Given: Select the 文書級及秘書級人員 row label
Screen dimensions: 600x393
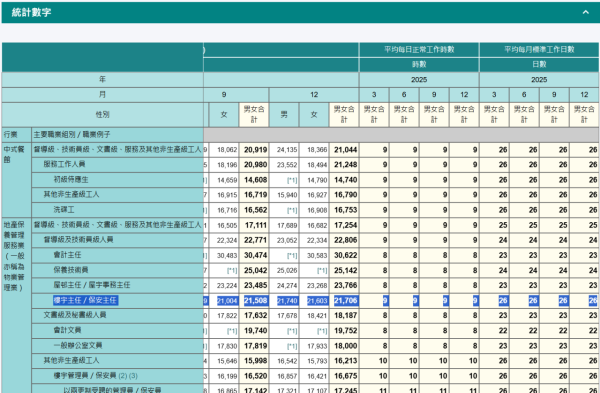Looking at the screenshot, I should [x=75, y=315].
